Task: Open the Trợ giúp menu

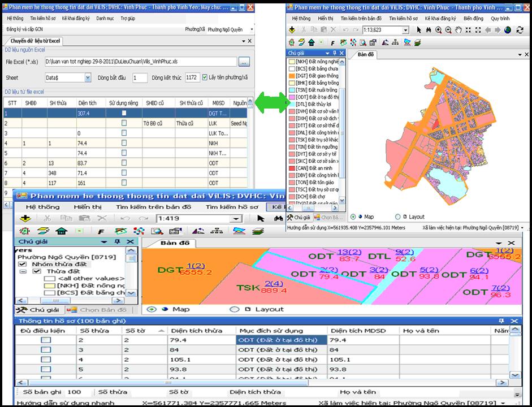Action: click(128, 18)
